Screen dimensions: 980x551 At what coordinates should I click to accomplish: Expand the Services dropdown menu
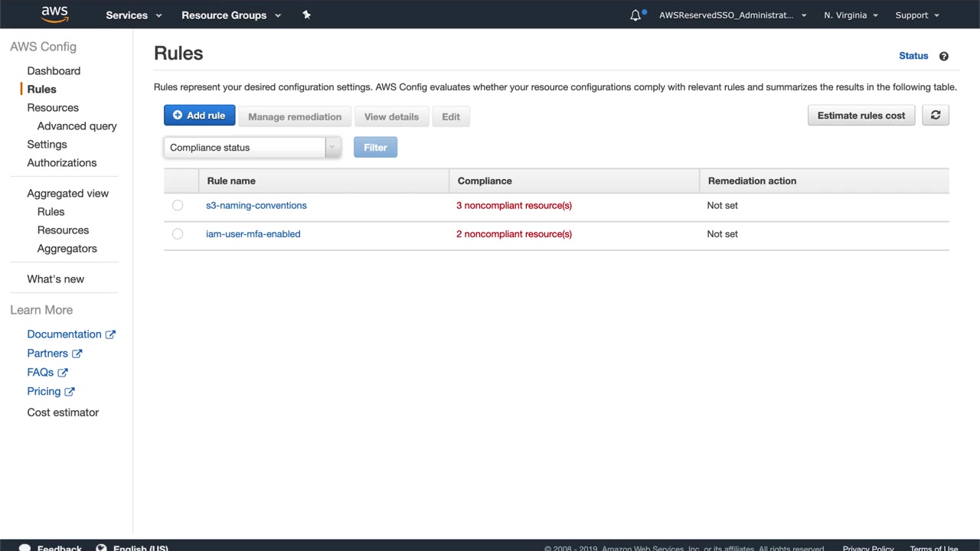point(134,15)
